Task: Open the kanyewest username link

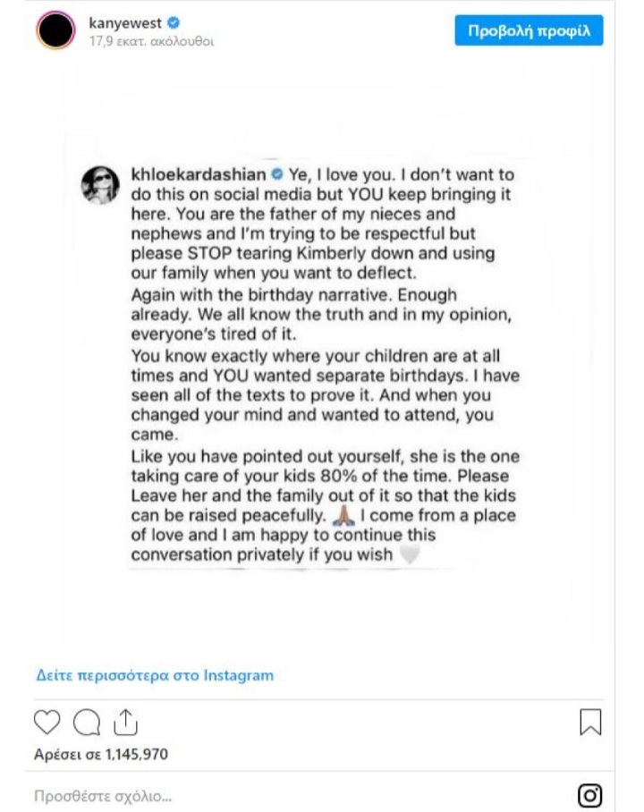Action: click(x=125, y=22)
